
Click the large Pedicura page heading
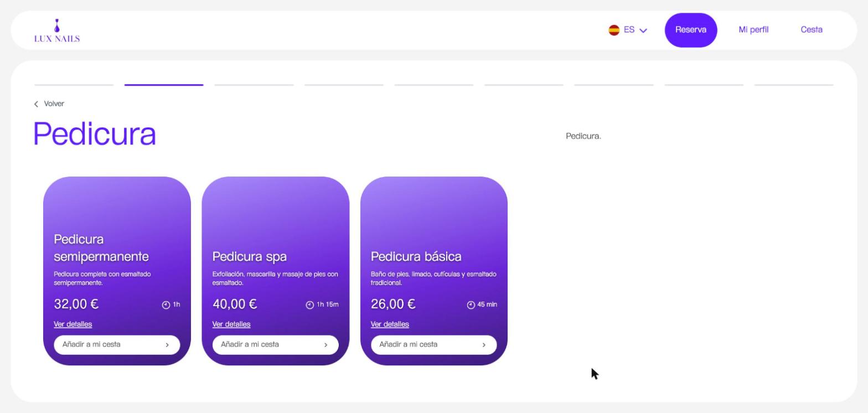95,133
